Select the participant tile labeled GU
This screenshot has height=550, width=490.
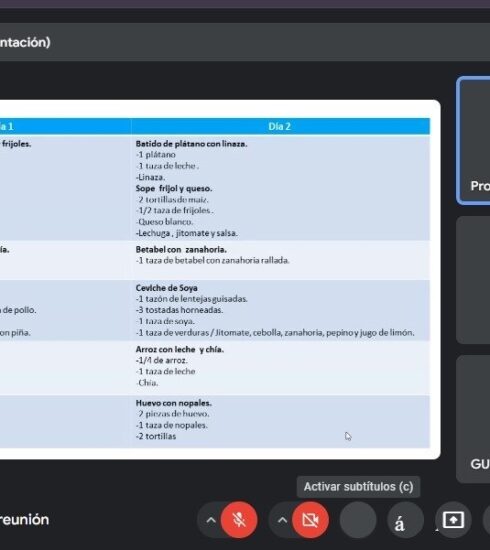[474, 419]
